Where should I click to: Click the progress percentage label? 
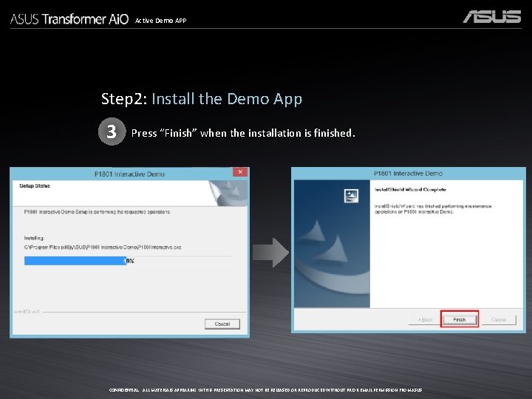130,261
